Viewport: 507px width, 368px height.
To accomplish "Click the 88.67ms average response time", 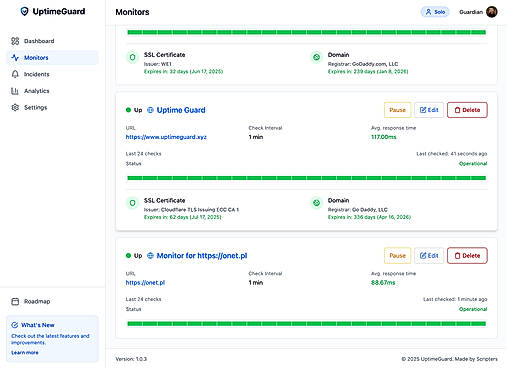I will point(383,283).
